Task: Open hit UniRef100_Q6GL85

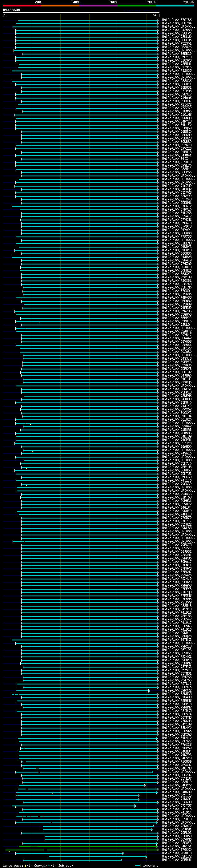Action: click(177, 40)
